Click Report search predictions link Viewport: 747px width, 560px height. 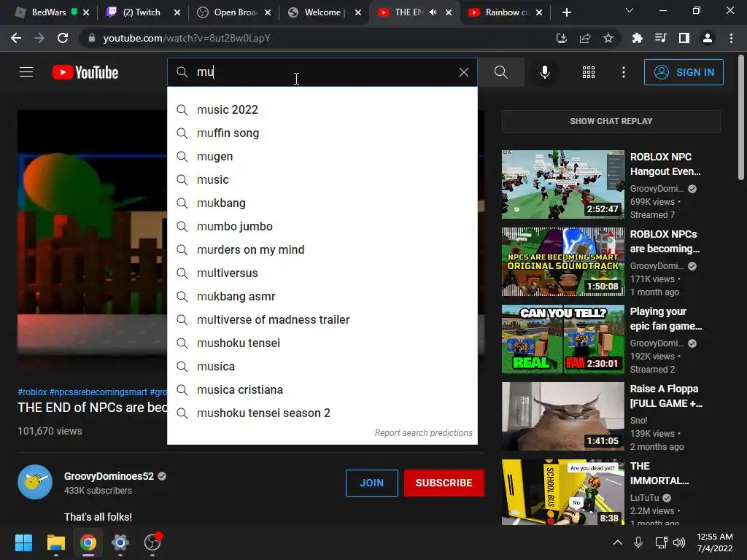pos(424,433)
